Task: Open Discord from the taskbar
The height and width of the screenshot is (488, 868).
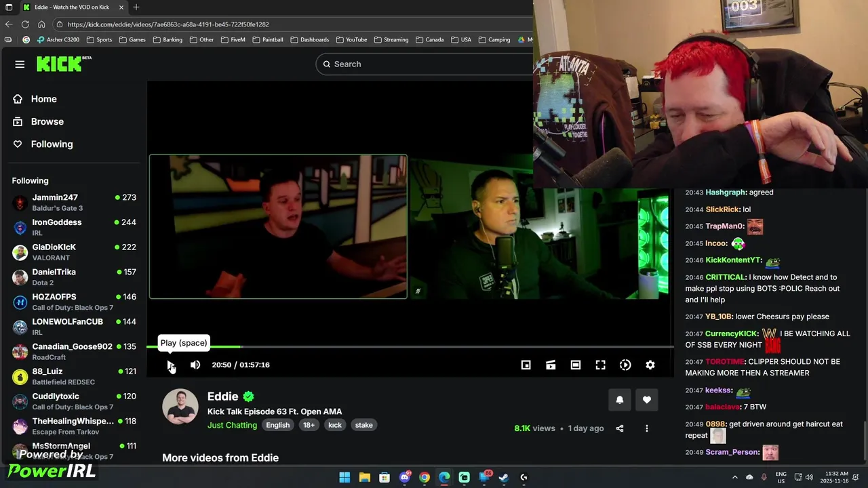Action: click(405, 477)
